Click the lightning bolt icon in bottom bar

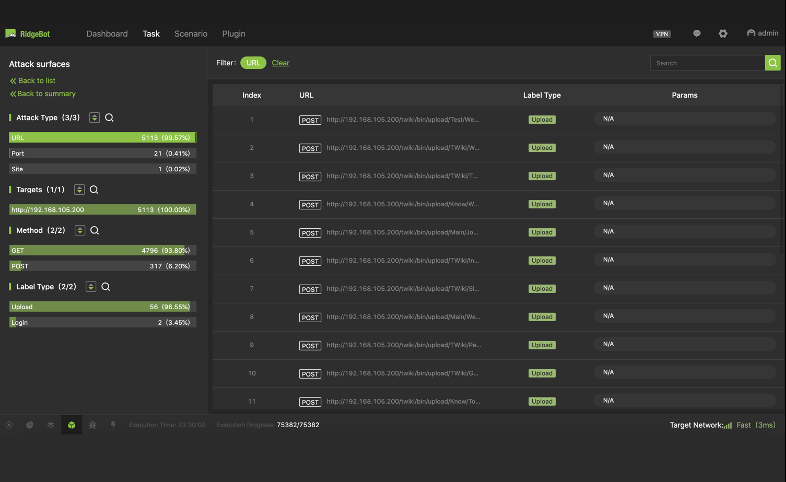click(x=113, y=425)
